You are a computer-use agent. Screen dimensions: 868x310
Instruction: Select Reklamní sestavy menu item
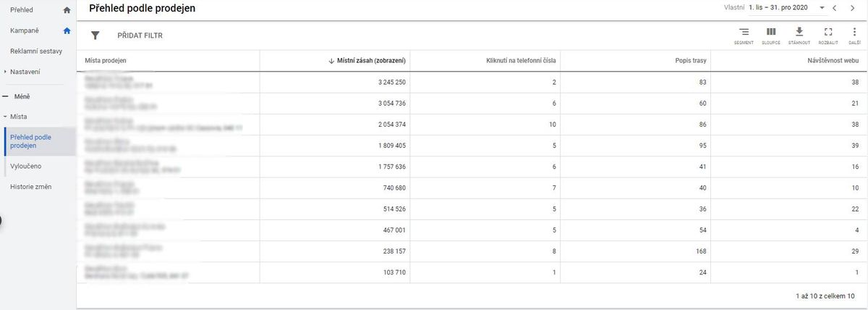[x=36, y=51]
